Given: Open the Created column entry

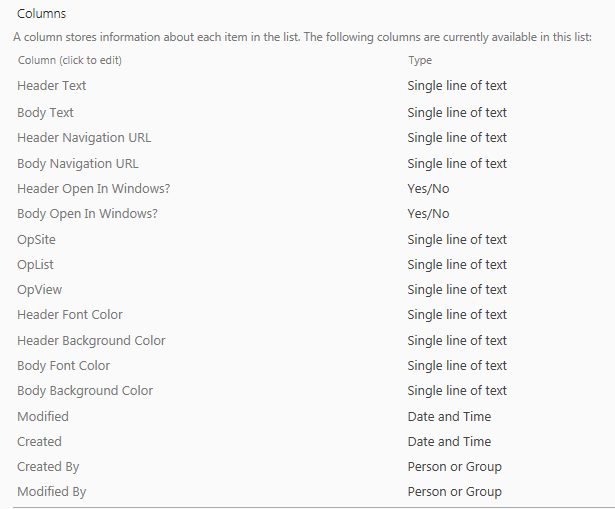Looking at the screenshot, I should coord(39,442).
